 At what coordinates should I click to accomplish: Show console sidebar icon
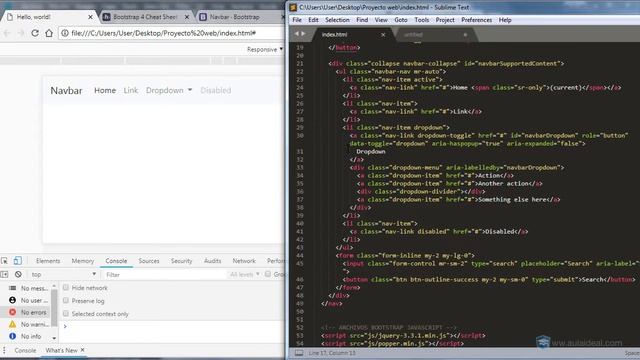4,274
